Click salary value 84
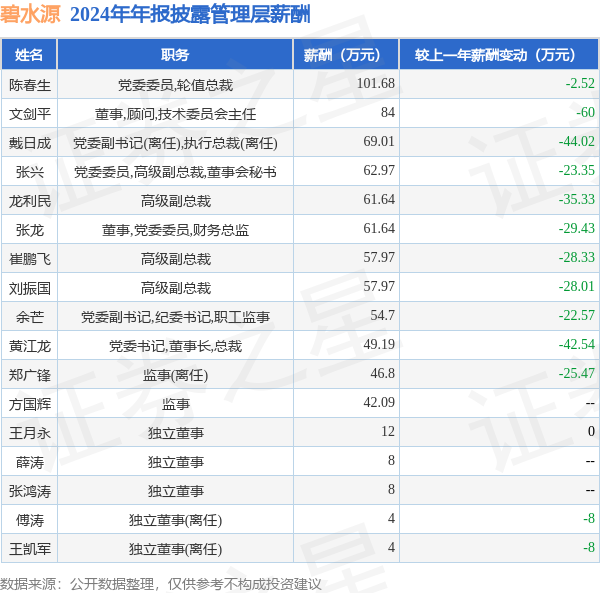The width and height of the screenshot is (600, 593). [388, 112]
